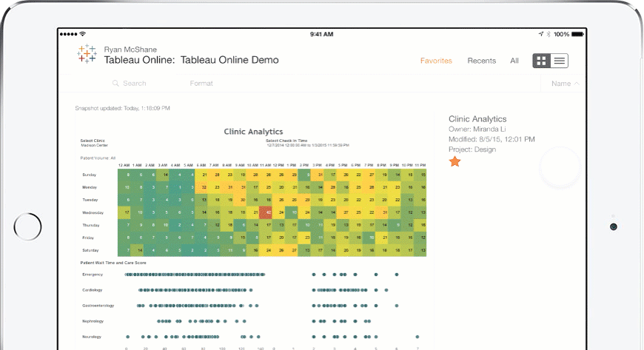Switch to the Recents tab
Viewport: 644px width, 350px height.
click(x=481, y=61)
